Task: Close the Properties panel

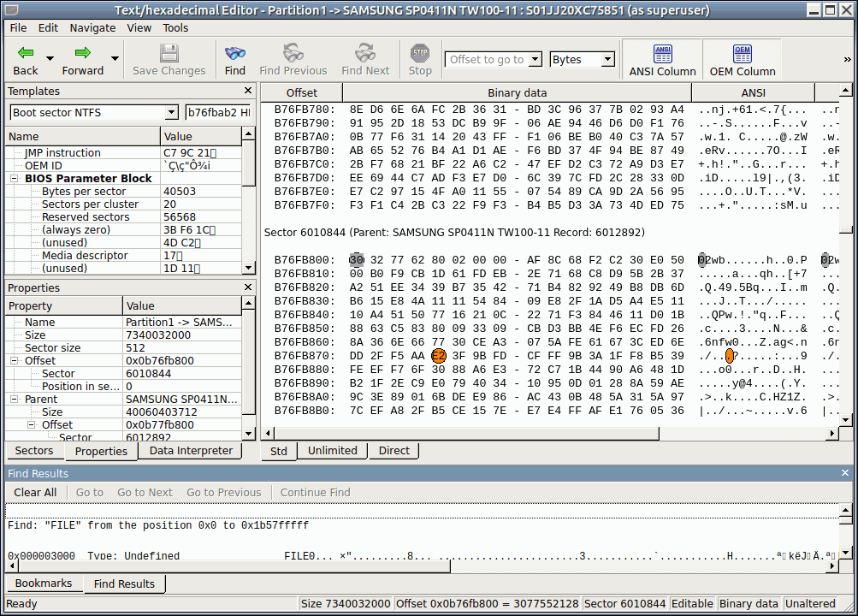Action: [248, 287]
